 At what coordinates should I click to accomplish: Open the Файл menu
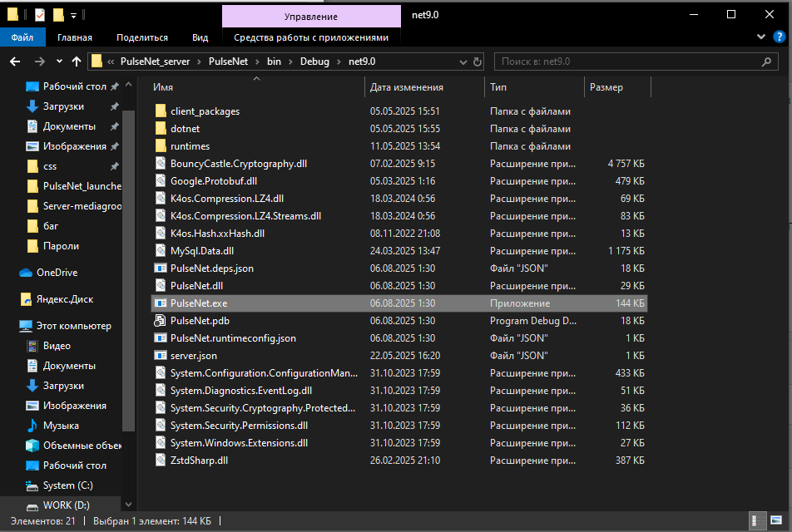tap(22, 37)
